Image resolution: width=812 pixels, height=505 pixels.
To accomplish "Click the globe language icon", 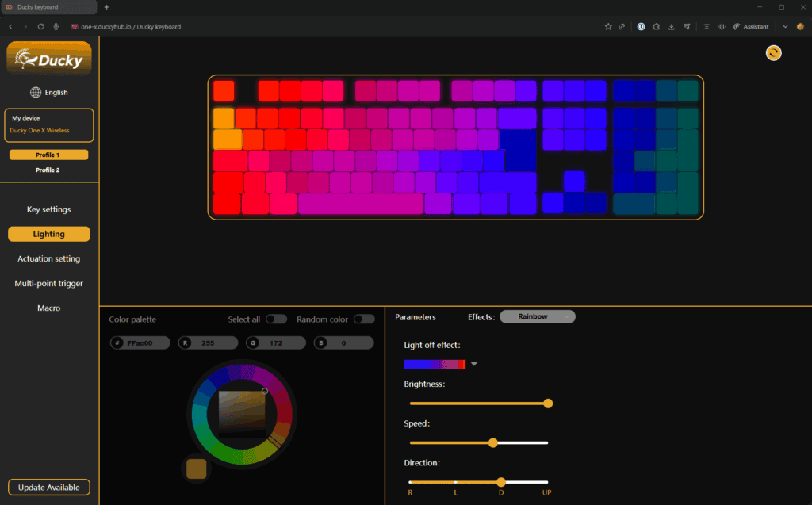I will coord(36,93).
